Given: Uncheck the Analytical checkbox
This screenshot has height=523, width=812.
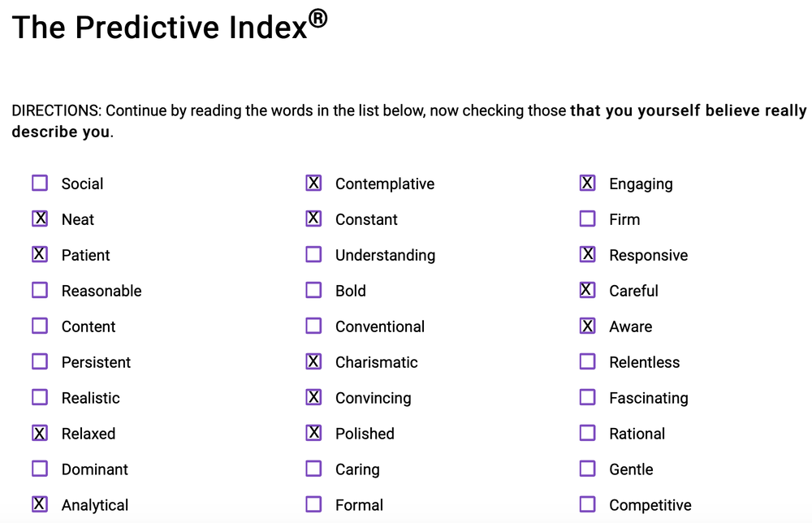Looking at the screenshot, I should [x=40, y=505].
